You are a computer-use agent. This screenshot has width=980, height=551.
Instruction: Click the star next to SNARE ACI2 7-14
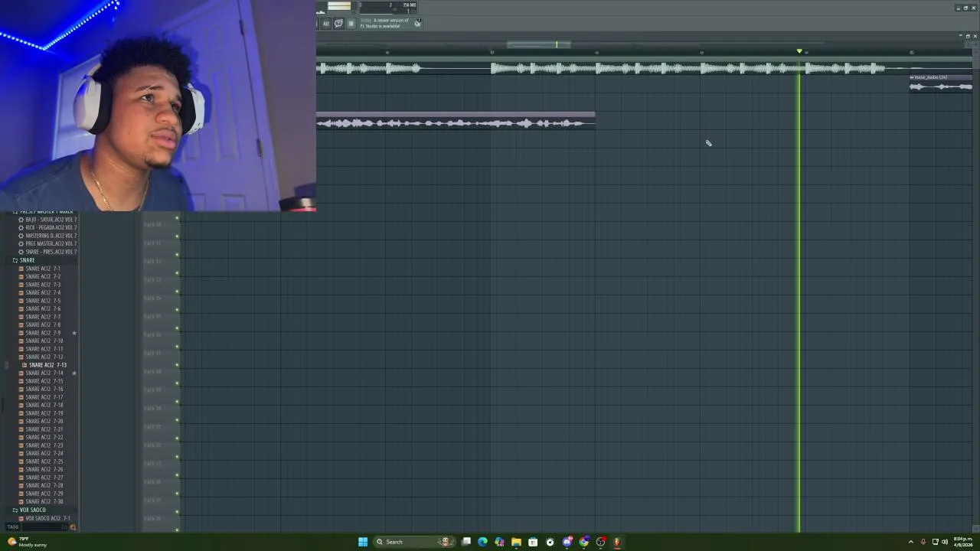coord(74,373)
